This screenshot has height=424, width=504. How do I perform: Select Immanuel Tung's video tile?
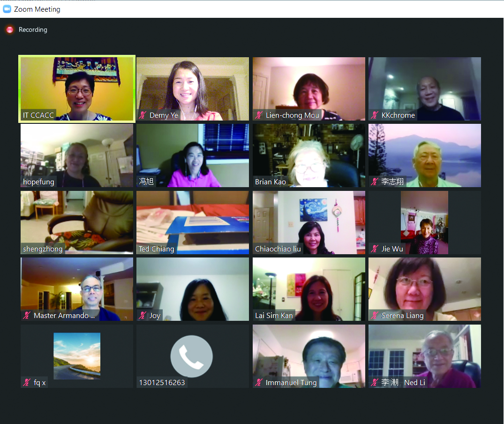pos(309,356)
